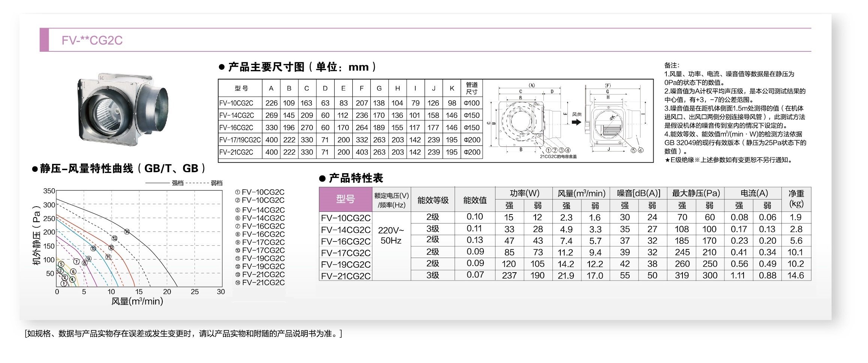
Task: Click the 21CG2C的电容盒盖 diagram label
Action: click(x=558, y=156)
